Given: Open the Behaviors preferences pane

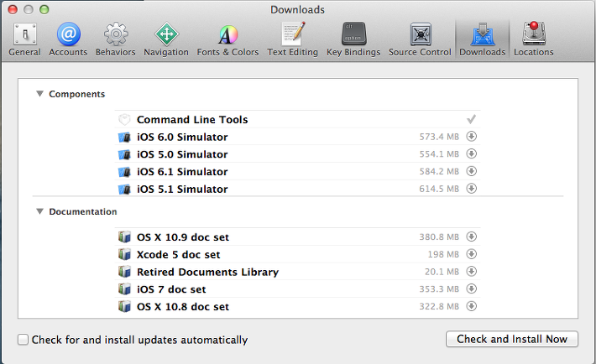Looking at the screenshot, I should (116, 39).
